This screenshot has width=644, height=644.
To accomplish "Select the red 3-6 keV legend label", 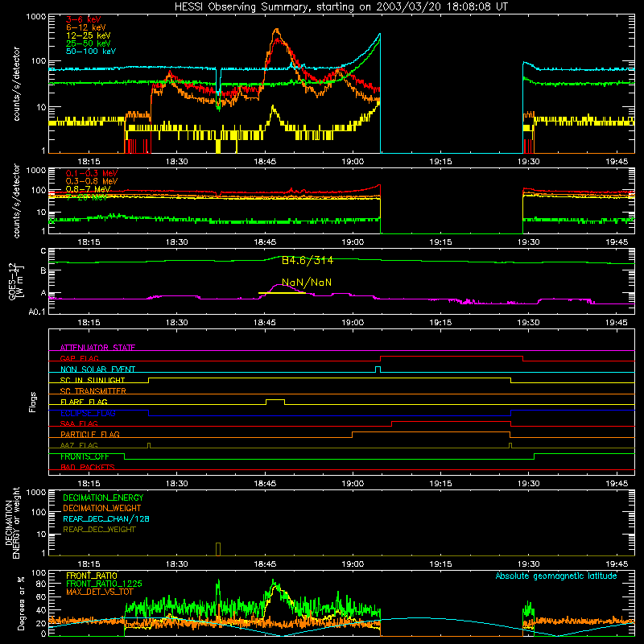I will [84, 19].
